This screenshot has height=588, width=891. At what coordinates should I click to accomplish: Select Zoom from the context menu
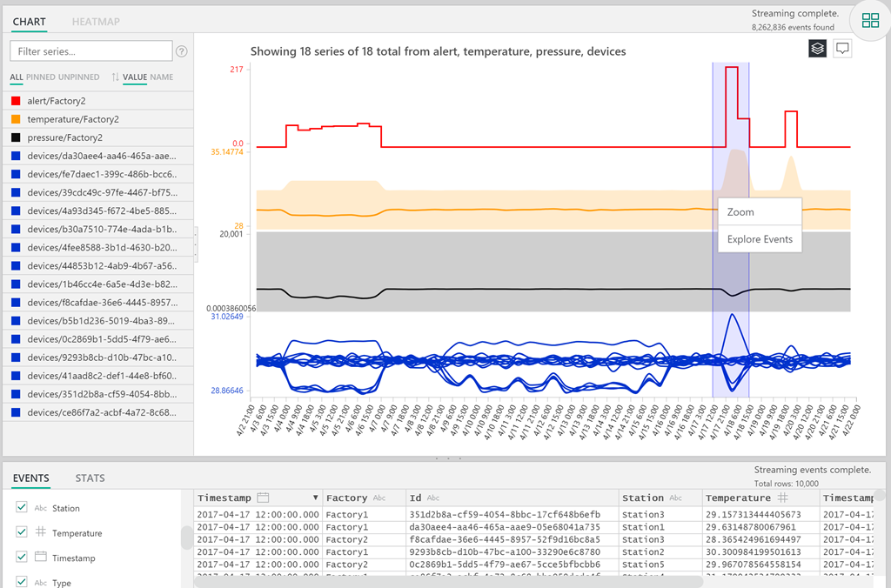coord(740,212)
